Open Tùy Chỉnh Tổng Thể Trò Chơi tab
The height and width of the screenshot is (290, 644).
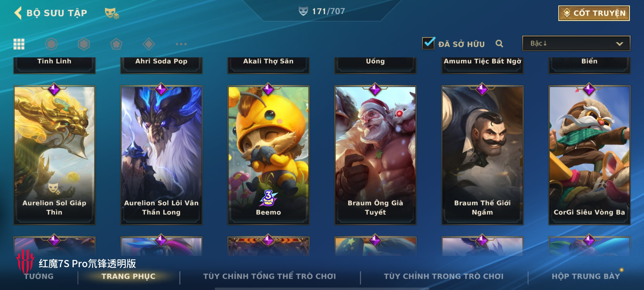pos(269,276)
